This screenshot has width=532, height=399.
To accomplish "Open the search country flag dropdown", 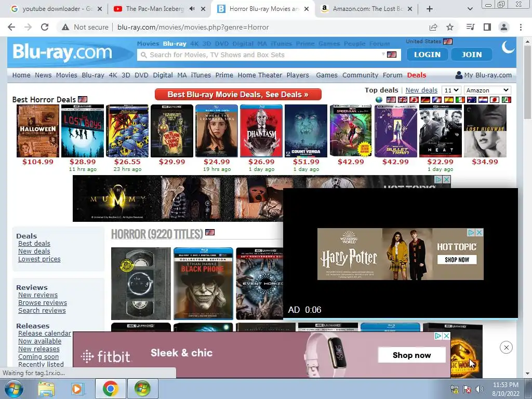I will [389, 55].
